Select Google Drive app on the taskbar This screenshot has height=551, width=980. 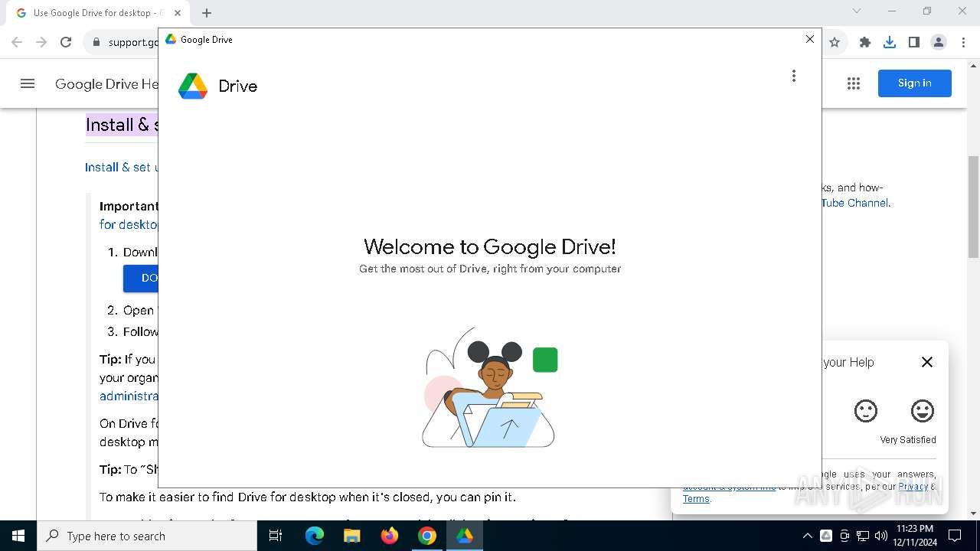465,536
